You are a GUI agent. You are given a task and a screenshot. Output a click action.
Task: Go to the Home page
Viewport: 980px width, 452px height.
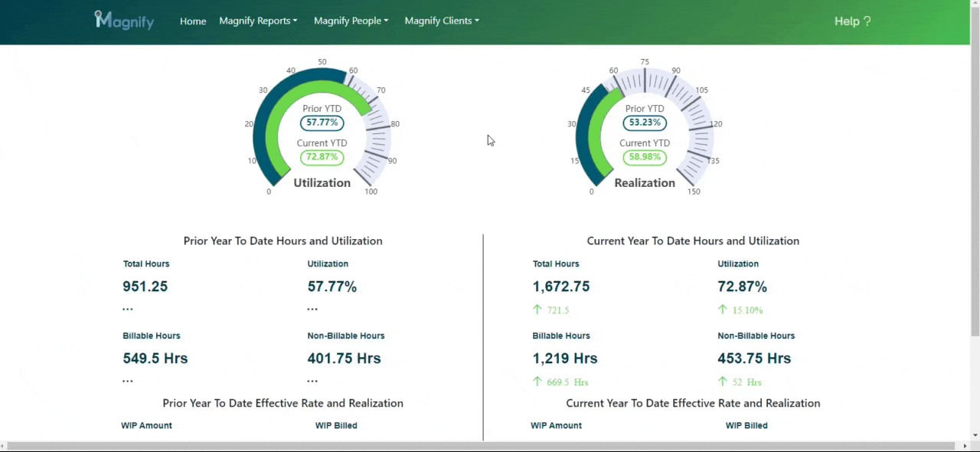point(193,21)
